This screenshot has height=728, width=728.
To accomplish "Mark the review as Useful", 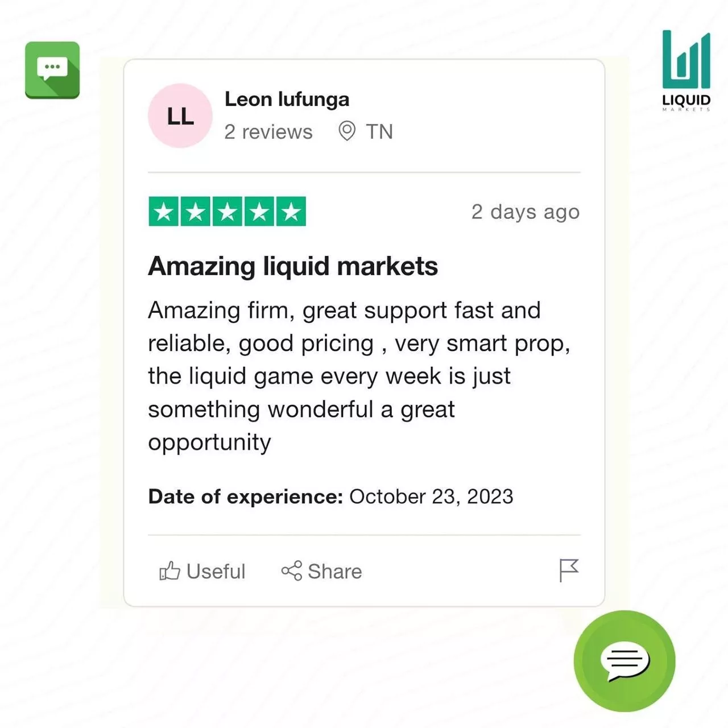I will (202, 571).
